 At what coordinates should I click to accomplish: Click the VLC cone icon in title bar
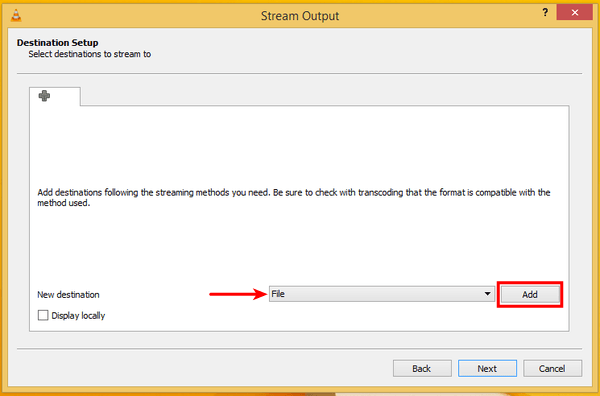[x=16, y=15]
